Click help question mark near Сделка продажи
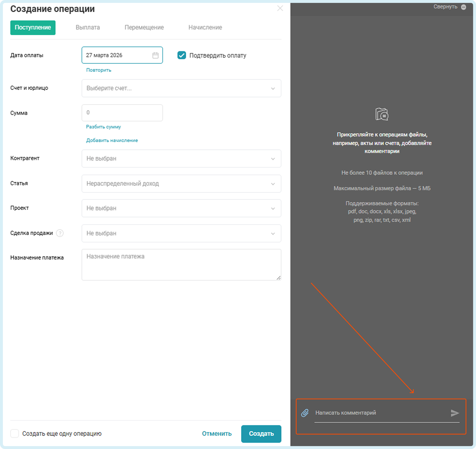Viewport: 476px width, 449px height. point(60,233)
